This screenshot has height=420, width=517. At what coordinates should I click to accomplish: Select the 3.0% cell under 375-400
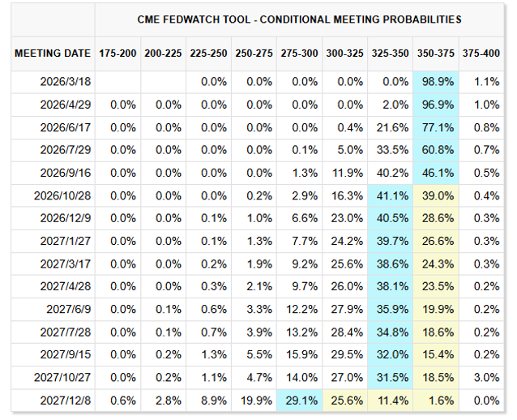(x=481, y=377)
